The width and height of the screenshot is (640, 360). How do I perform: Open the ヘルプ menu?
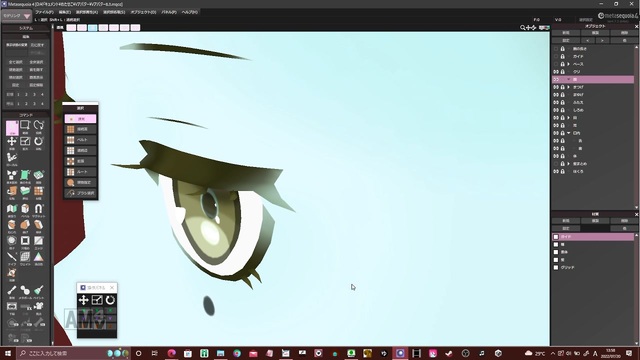pos(189,12)
